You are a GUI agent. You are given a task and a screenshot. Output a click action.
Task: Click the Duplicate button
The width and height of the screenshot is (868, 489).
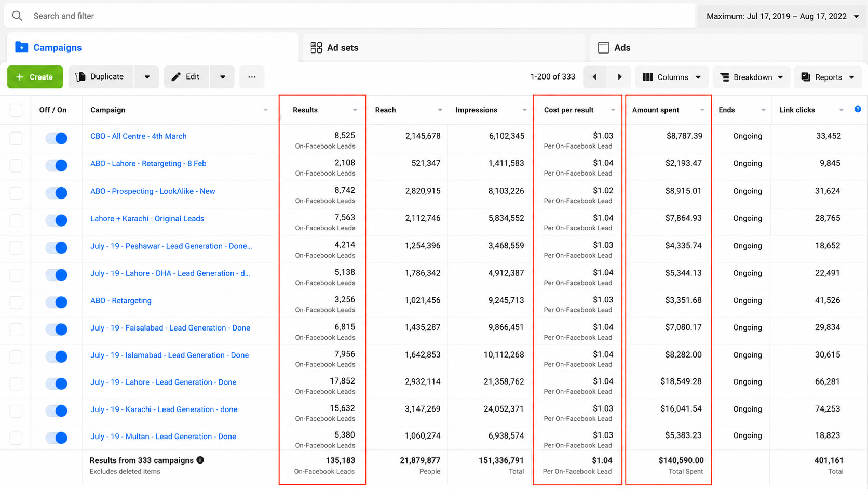pyautogui.click(x=101, y=77)
